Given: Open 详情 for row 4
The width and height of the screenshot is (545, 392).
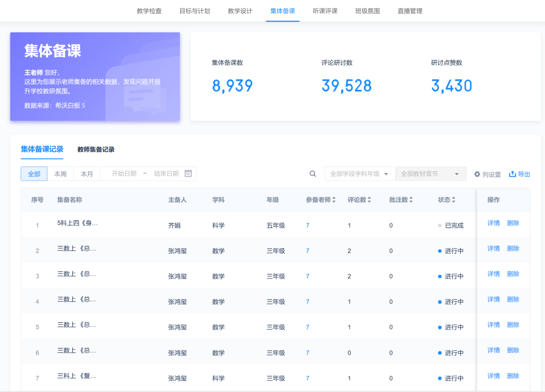Looking at the screenshot, I should (x=494, y=299).
